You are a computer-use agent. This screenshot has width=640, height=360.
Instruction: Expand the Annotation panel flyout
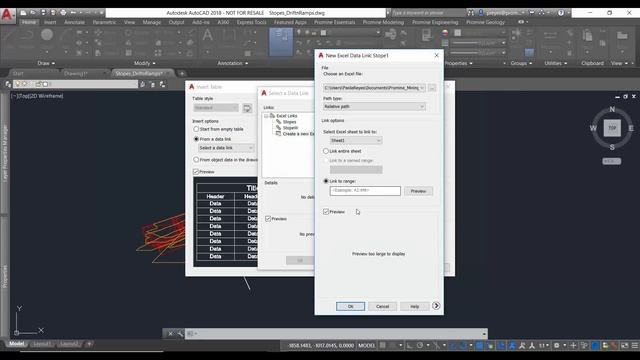tap(233, 63)
